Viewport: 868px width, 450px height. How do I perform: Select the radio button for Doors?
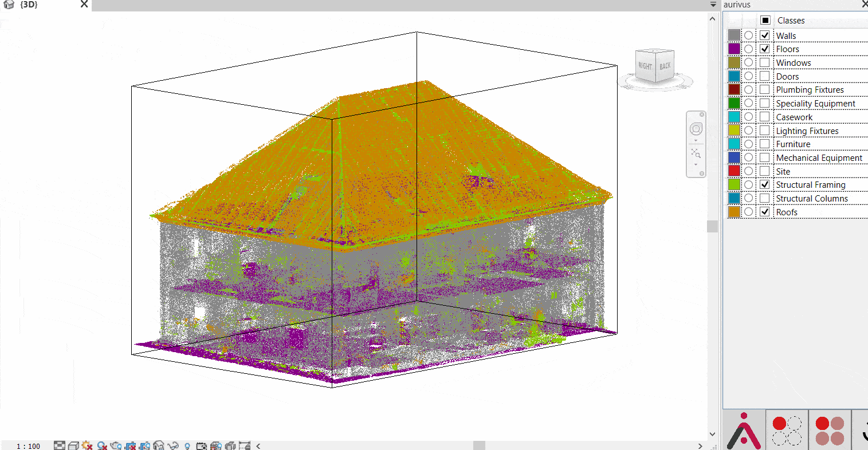tap(749, 76)
